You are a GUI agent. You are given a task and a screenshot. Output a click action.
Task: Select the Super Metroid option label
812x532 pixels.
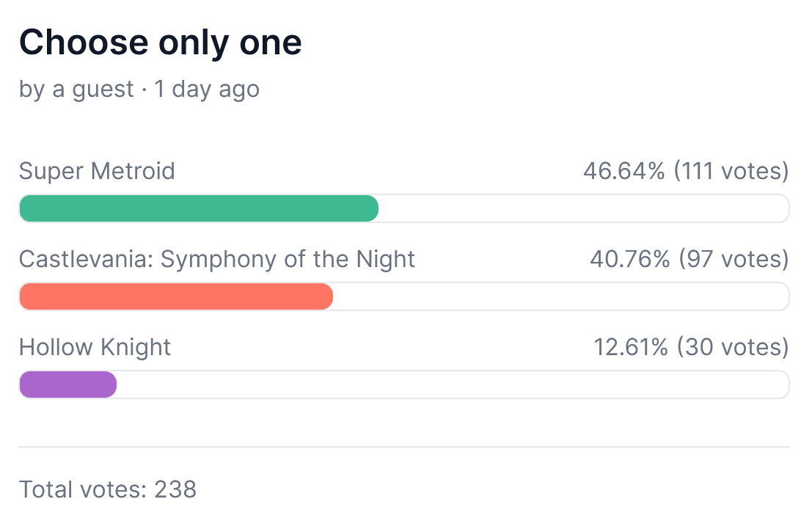tap(97, 172)
